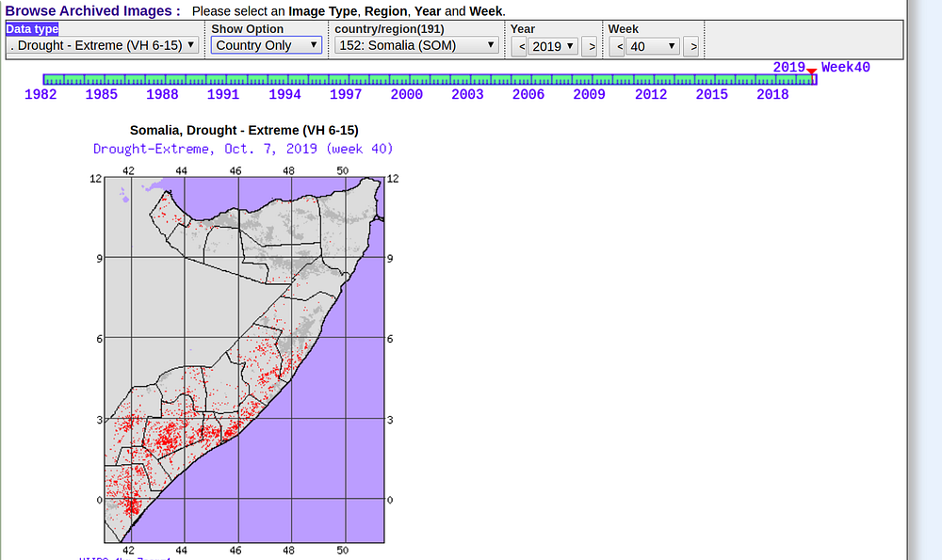This screenshot has width=942, height=560.
Task: Select year 2000 on the green timeline
Action: pos(407,94)
